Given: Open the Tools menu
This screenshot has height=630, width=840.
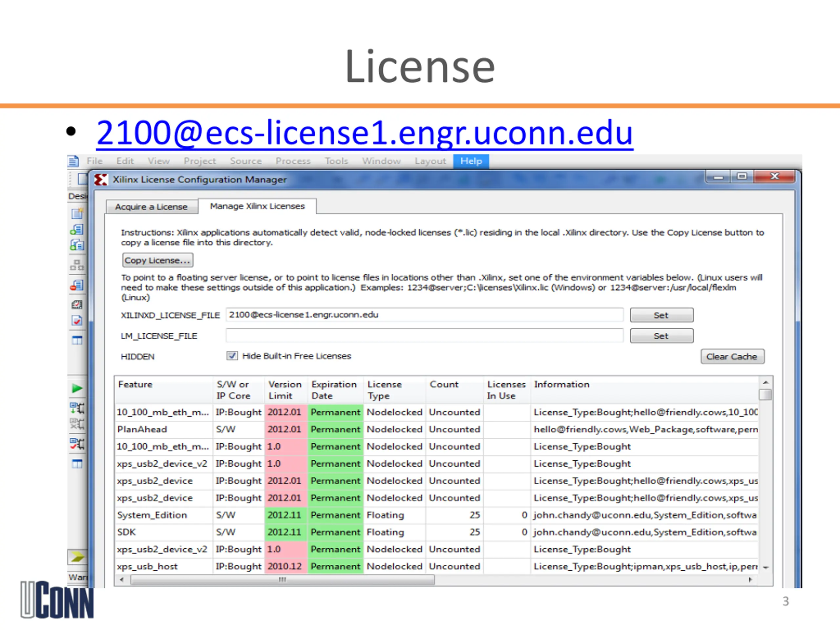Looking at the screenshot, I should (336, 161).
